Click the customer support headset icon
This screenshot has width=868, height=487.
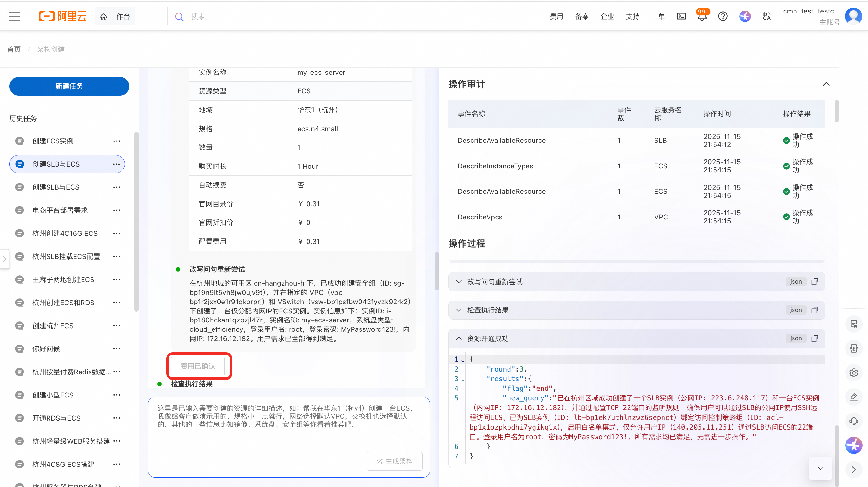pos(854,421)
